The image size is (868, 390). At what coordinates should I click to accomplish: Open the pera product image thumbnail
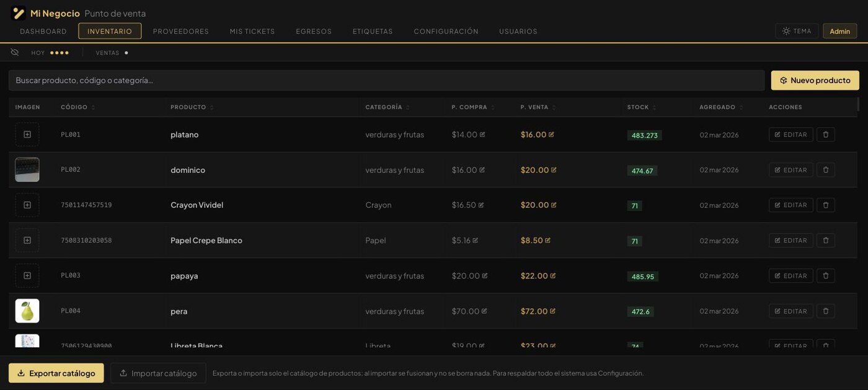tap(27, 311)
